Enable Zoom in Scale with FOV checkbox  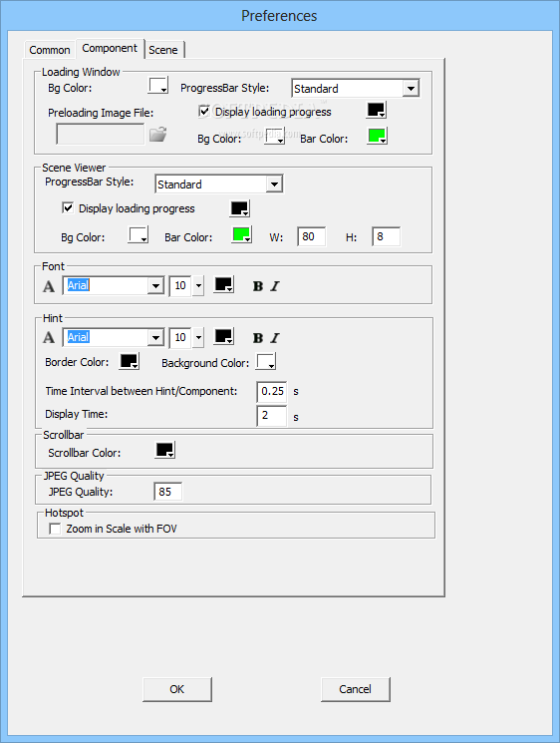(x=55, y=529)
